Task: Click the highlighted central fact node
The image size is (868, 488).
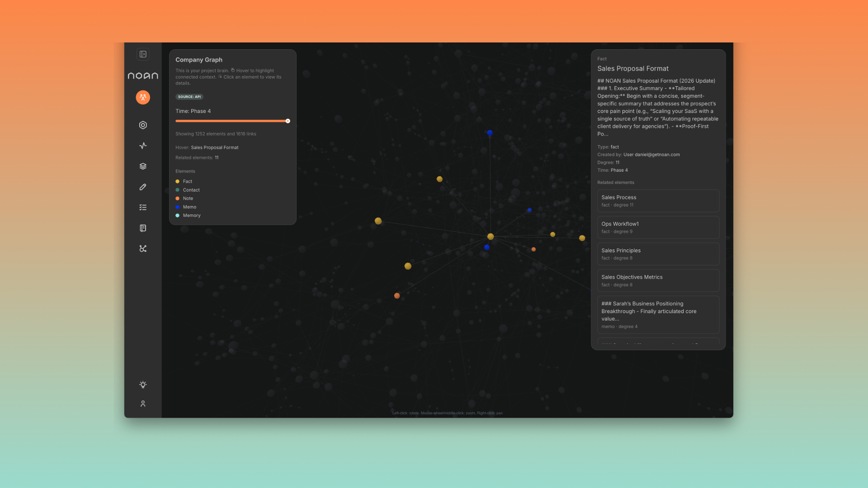Action: pos(491,237)
